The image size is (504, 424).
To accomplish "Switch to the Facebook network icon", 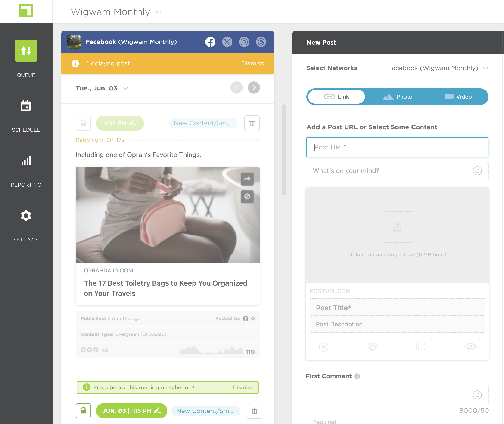I will point(210,42).
